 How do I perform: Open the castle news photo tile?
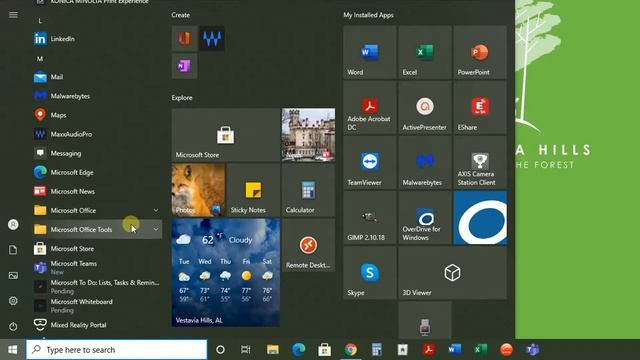(308, 135)
